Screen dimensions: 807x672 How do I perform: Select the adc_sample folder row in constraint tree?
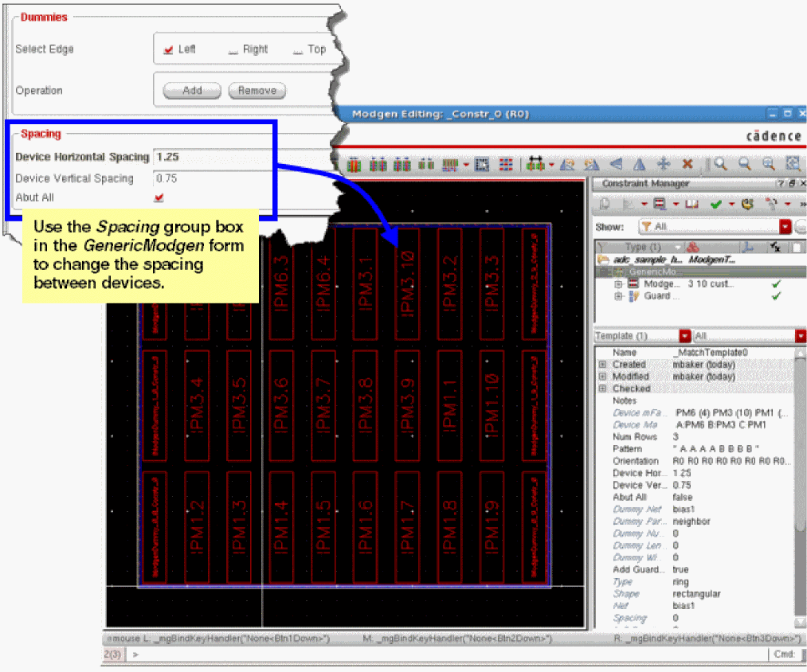[700, 260]
